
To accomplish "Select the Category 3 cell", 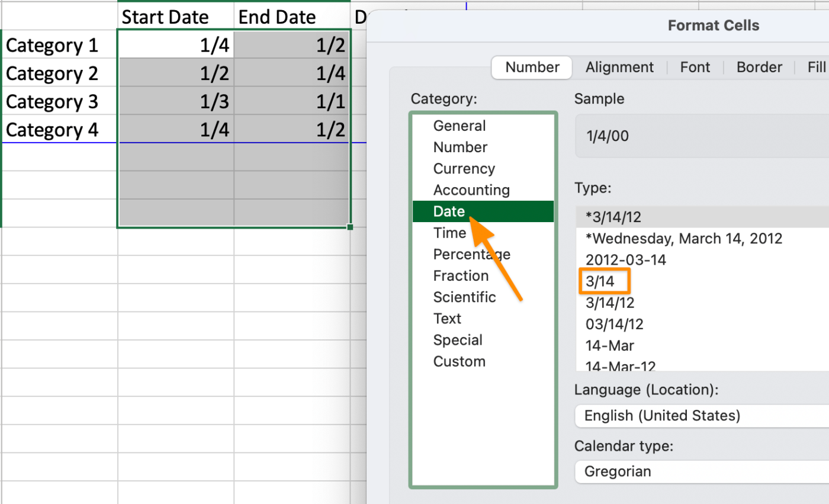I will (60, 101).
